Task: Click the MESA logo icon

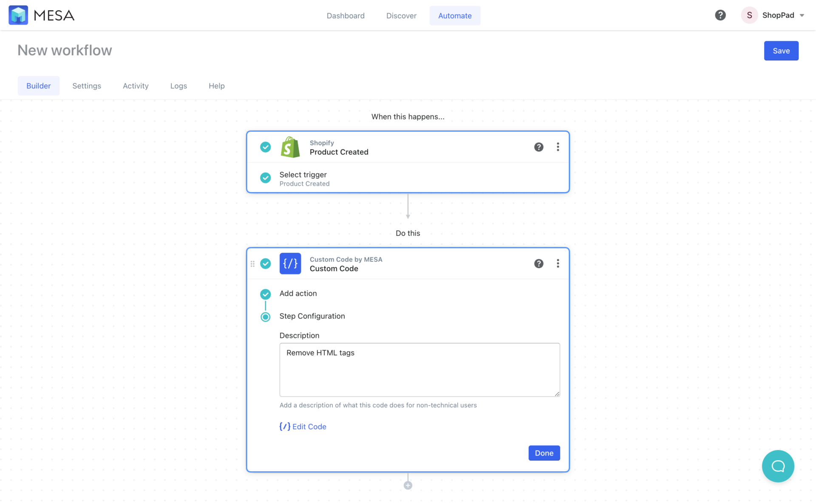Action: click(x=18, y=15)
